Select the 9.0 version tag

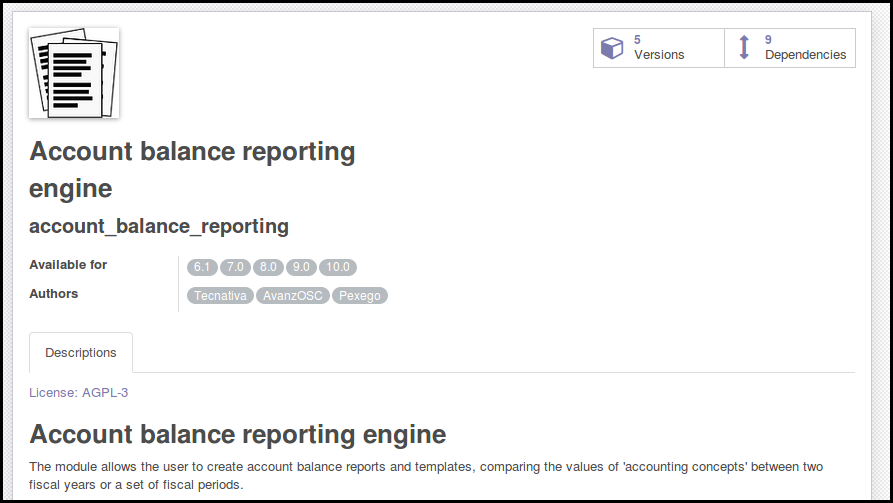(x=301, y=267)
